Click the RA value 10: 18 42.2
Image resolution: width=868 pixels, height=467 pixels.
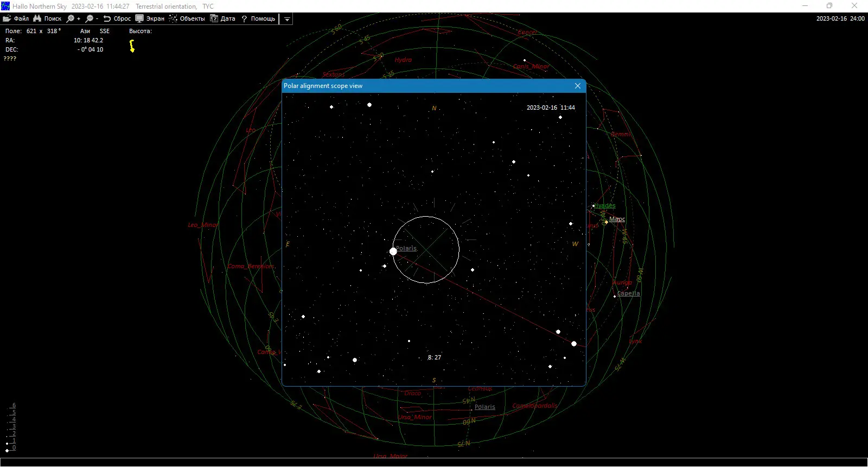(88, 40)
